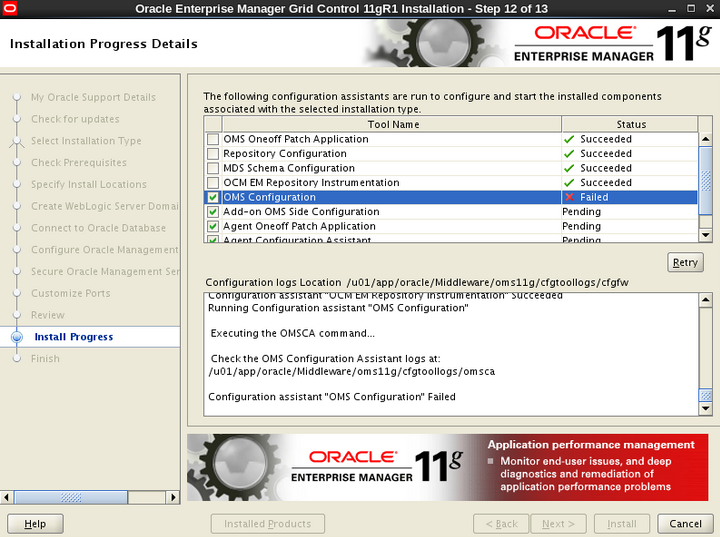Uncheck Agent Oneoff Patch Application checkbox

click(213, 226)
